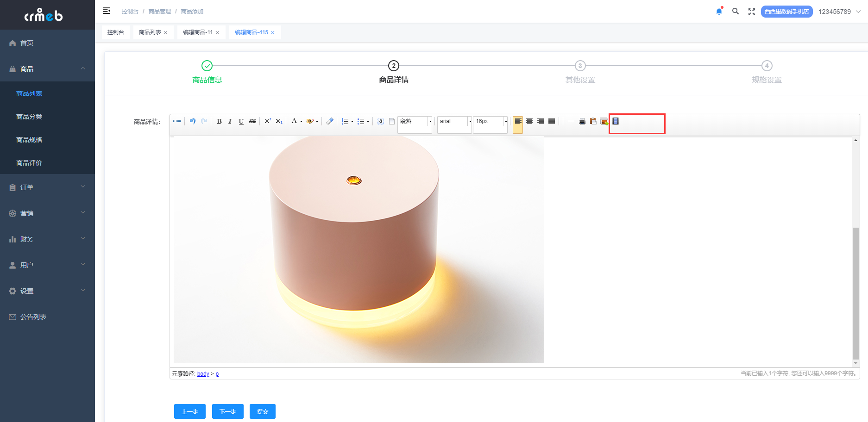The width and height of the screenshot is (868, 422).
Task: Click the print icon in editor
Action: click(x=582, y=121)
